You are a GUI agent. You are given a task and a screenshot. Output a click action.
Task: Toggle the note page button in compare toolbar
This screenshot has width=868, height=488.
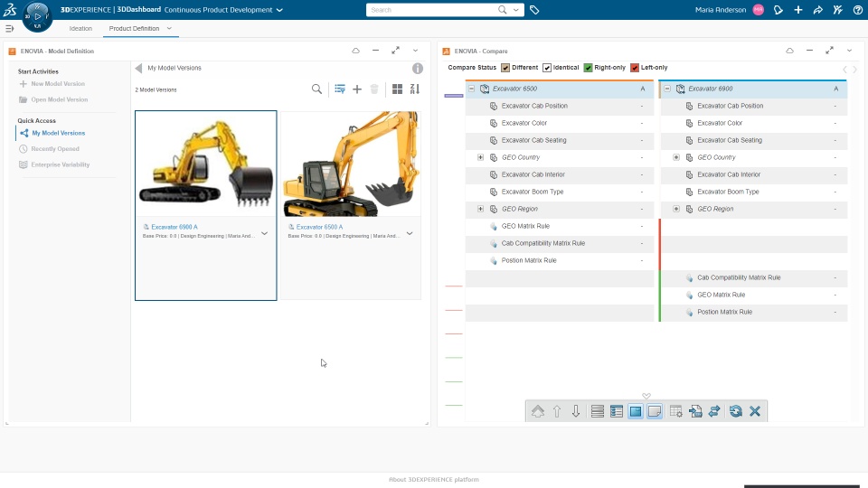655,411
